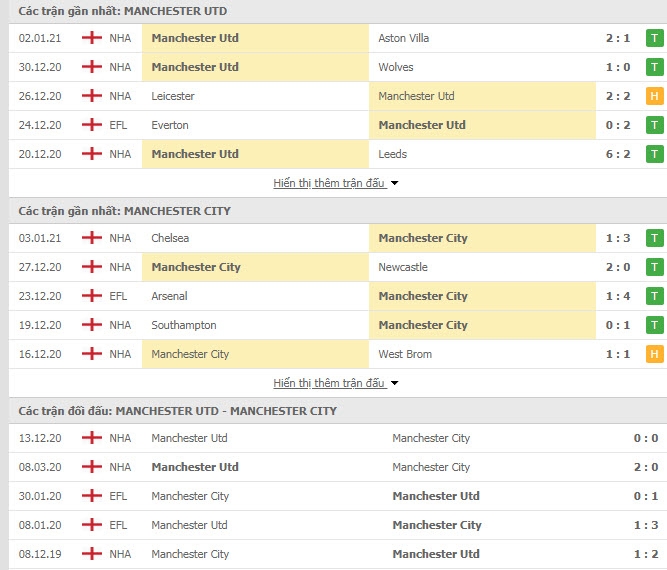Open the 08.03.20 head-to-head 2 : 0 result

(646, 467)
